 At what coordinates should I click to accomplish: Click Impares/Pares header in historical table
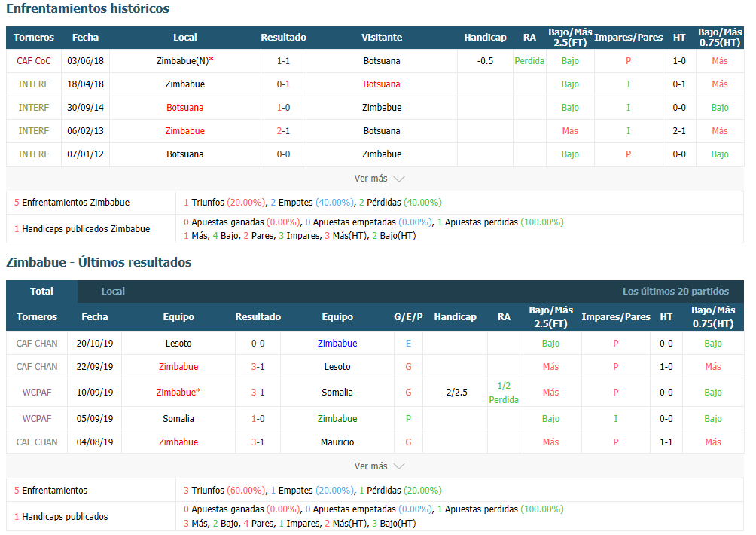pyautogui.click(x=628, y=38)
